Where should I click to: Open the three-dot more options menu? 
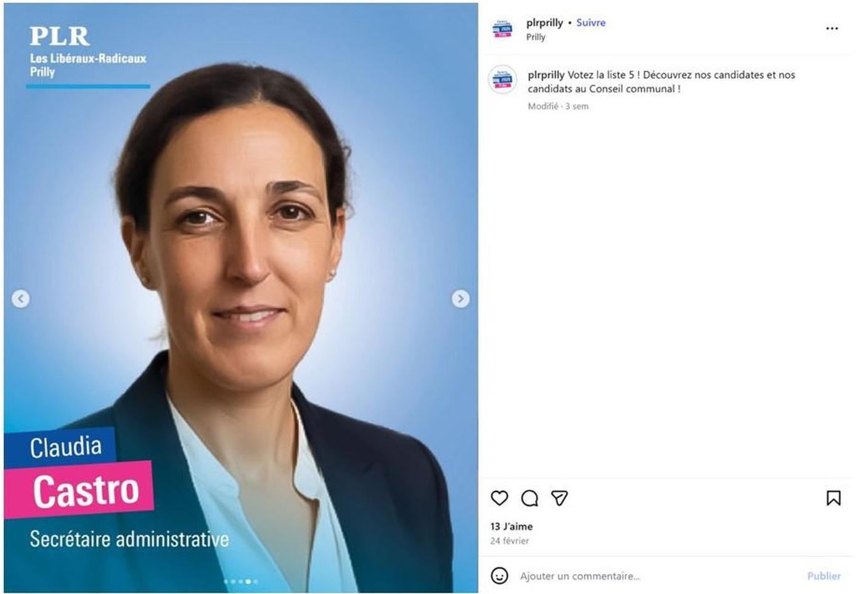[x=832, y=28]
